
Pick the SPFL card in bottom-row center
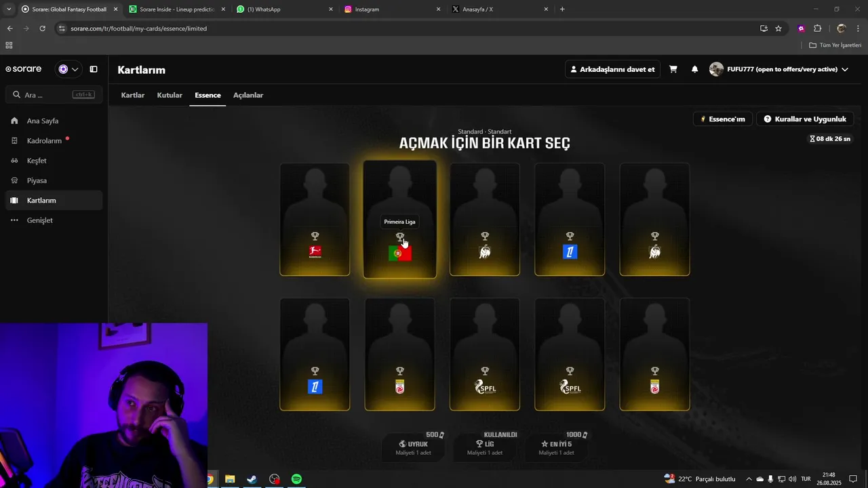click(485, 354)
